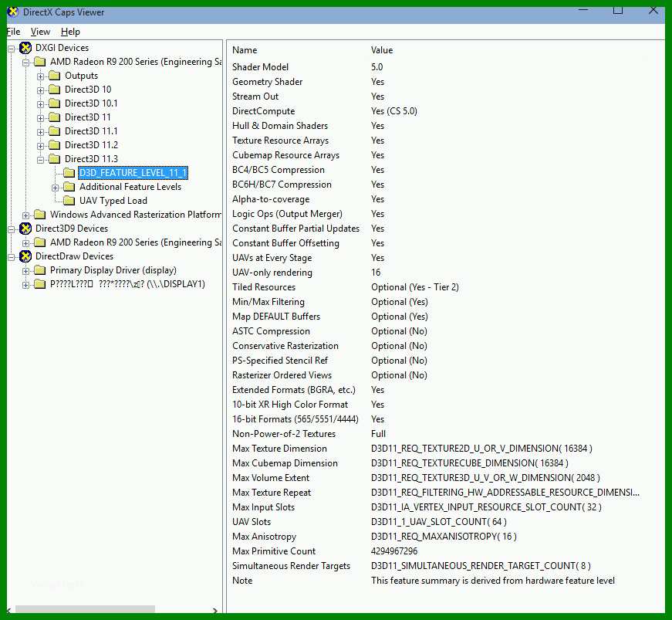Click the UAV Typed Load folder icon
The image size is (672, 620).
pos(69,201)
